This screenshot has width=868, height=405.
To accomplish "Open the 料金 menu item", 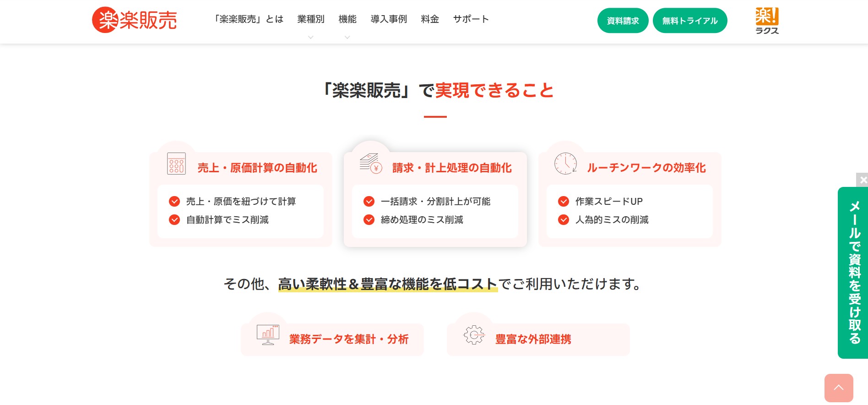I will [x=430, y=19].
